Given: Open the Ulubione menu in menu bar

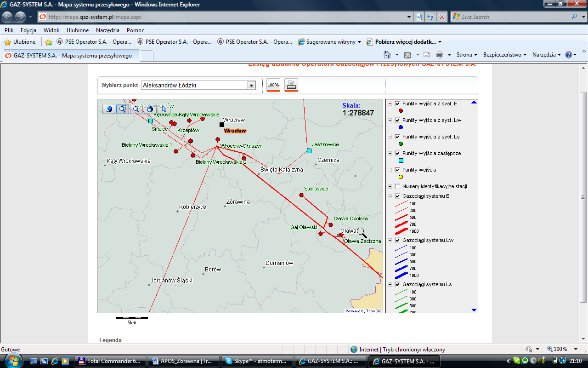Looking at the screenshot, I should (x=78, y=30).
